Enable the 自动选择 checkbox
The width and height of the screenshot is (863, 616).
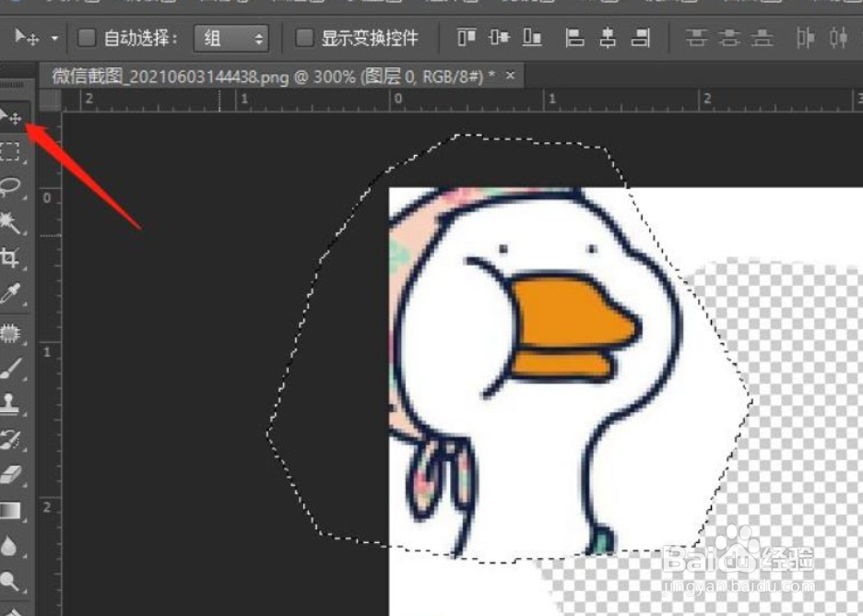(x=87, y=38)
